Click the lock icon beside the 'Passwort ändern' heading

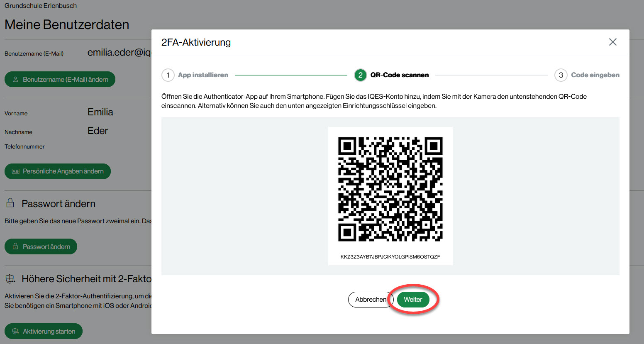point(10,203)
